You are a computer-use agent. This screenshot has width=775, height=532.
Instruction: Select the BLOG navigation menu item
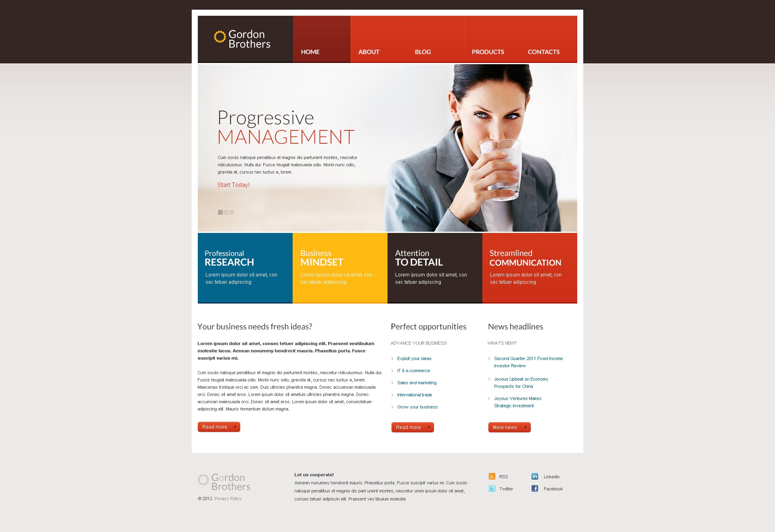(424, 51)
